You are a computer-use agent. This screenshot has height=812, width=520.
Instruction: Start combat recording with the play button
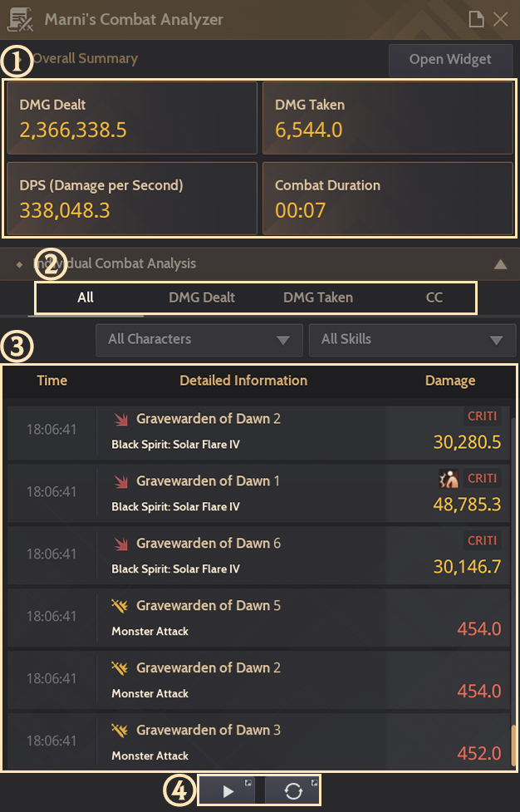tap(228, 790)
